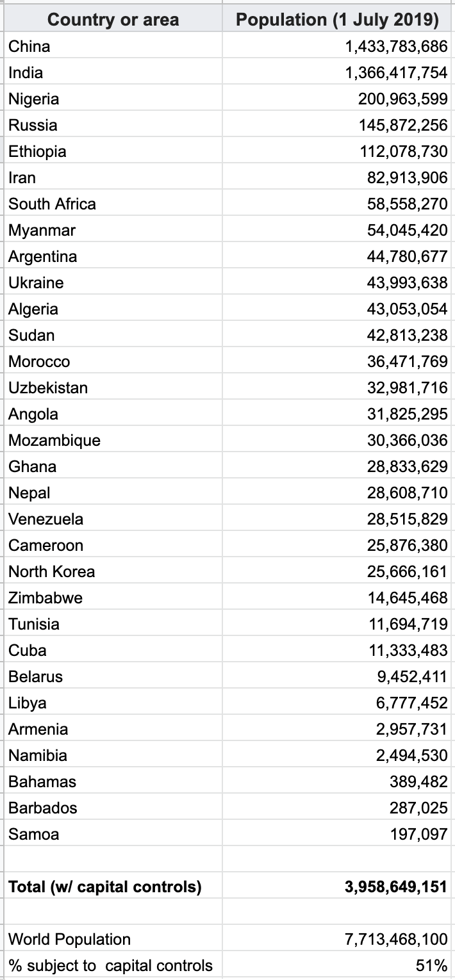Click the Venezuela cell
Screen dimensions: 455x980
pos(113,518)
